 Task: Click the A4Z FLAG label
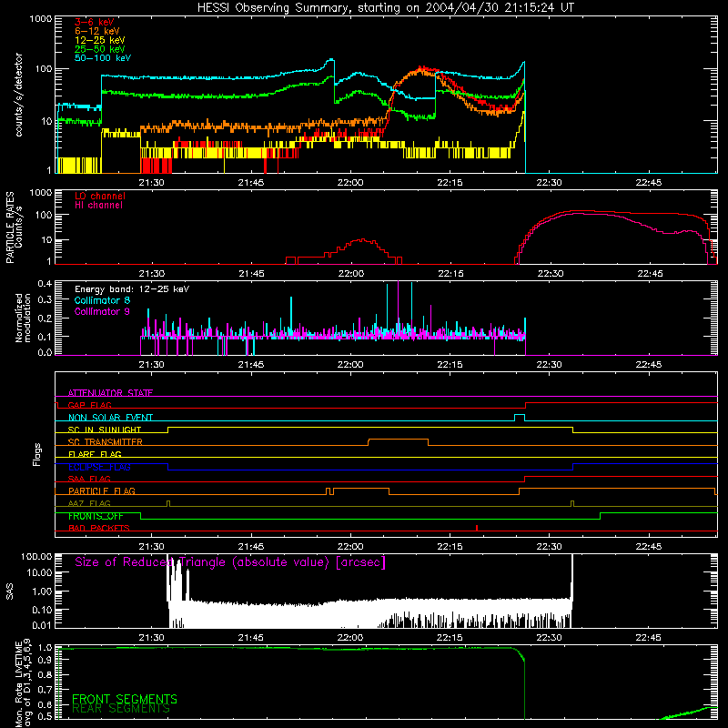pos(89,503)
